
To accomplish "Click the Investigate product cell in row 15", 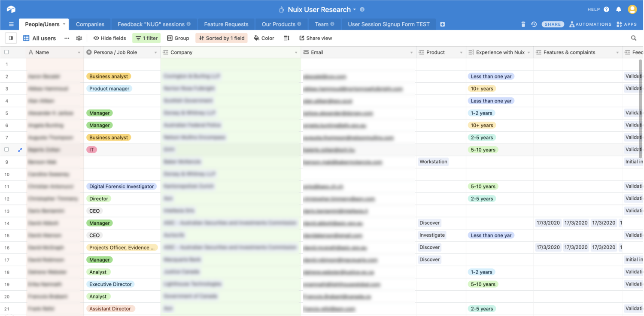I will (x=432, y=235).
